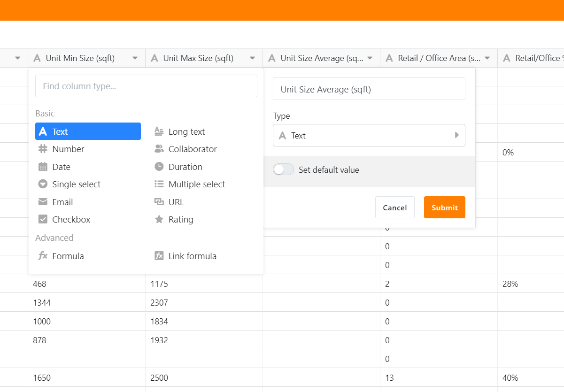Select the Rating star icon

159,220
